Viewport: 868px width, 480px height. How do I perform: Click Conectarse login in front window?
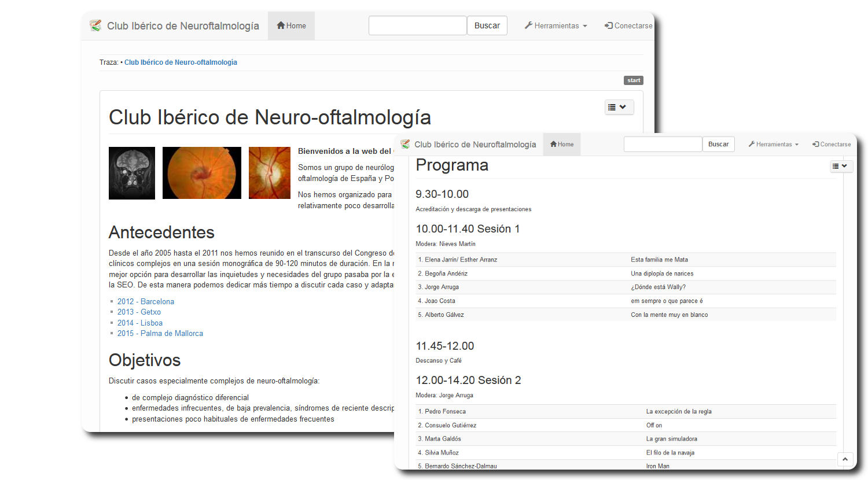pyautogui.click(x=832, y=145)
